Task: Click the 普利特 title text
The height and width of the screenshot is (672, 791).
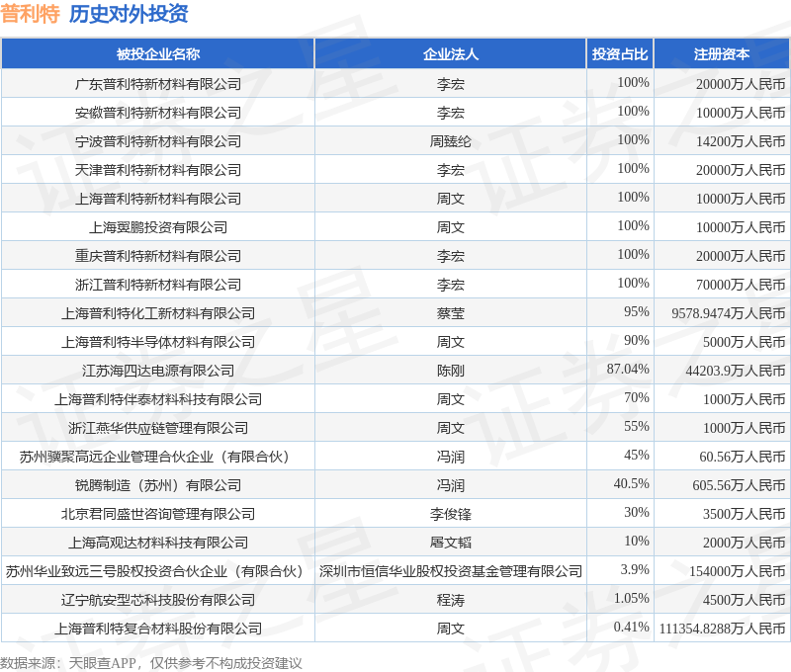Action: 31,14
